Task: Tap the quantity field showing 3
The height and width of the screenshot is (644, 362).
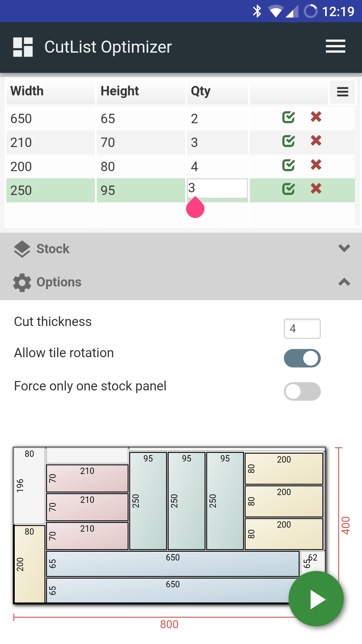Action: pyautogui.click(x=217, y=189)
